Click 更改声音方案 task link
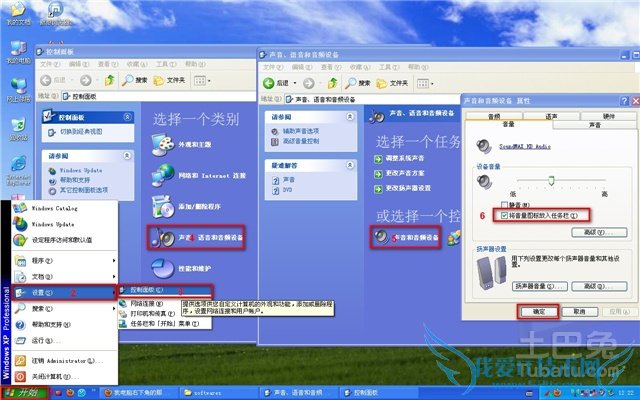Image resolution: width=640 pixels, height=400 pixels. [404, 173]
